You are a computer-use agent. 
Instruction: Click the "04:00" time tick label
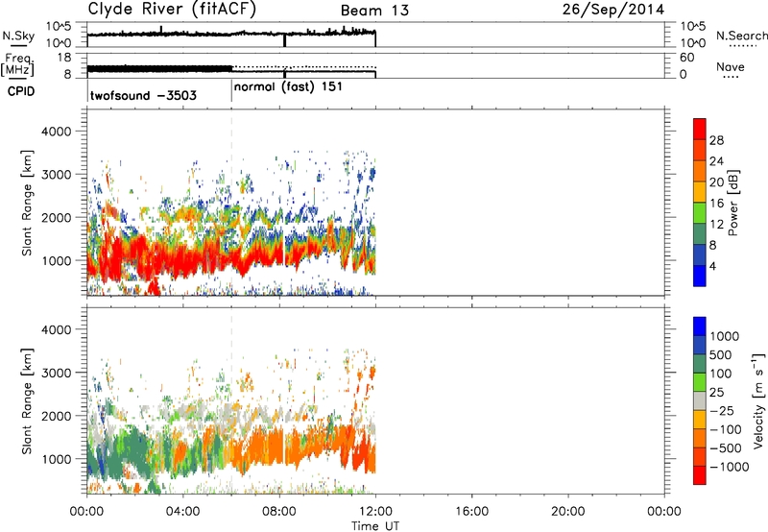(183, 512)
